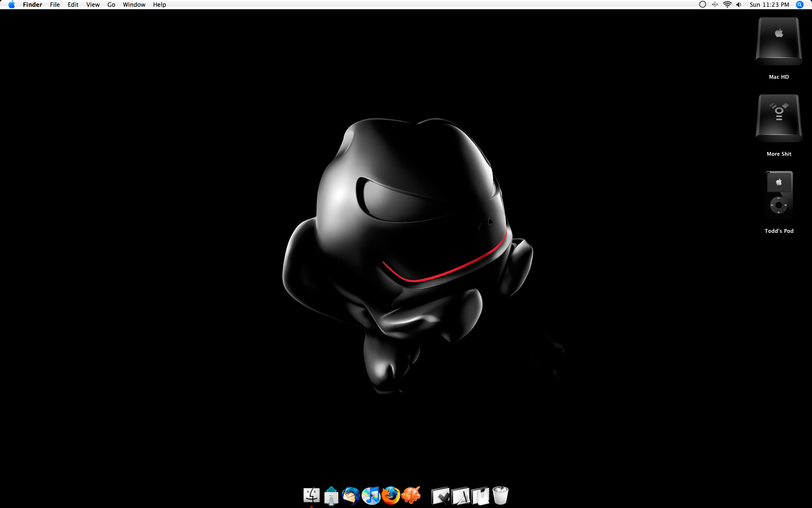Click the circular pause status icon
The width and height of the screenshot is (812, 508).
pyautogui.click(x=702, y=5)
